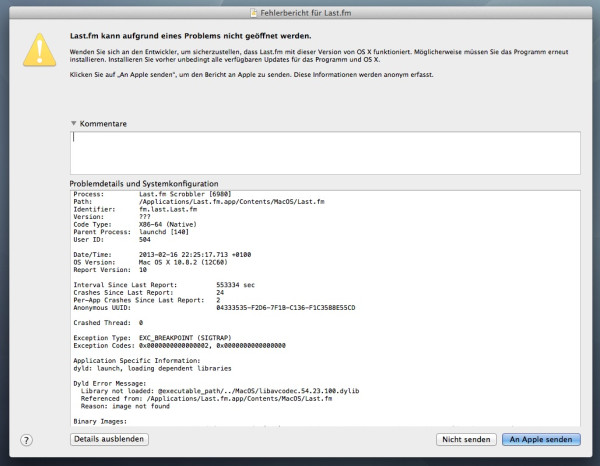Click the Crashed Thread: 0 line
Screen dimensions: 600x466
108,323
